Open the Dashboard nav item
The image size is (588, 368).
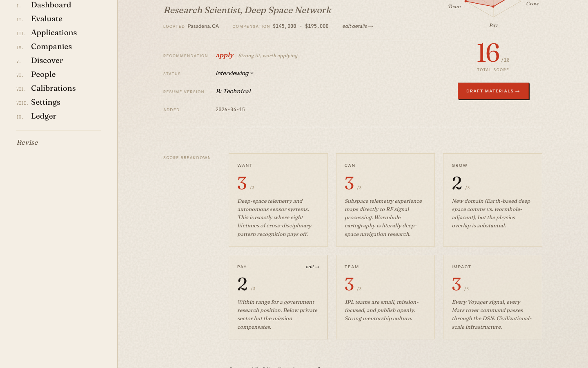(51, 5)
